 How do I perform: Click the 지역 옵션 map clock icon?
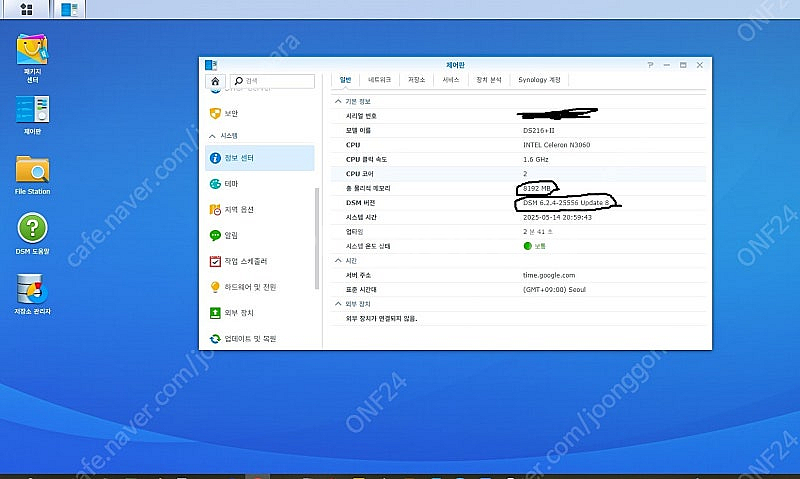(x=215, y=210)
